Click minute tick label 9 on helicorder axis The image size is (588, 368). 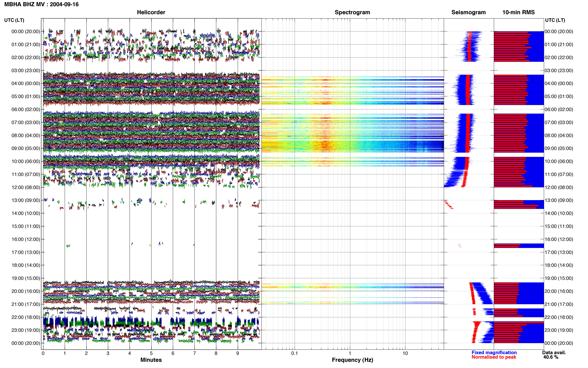click(238, 353)
